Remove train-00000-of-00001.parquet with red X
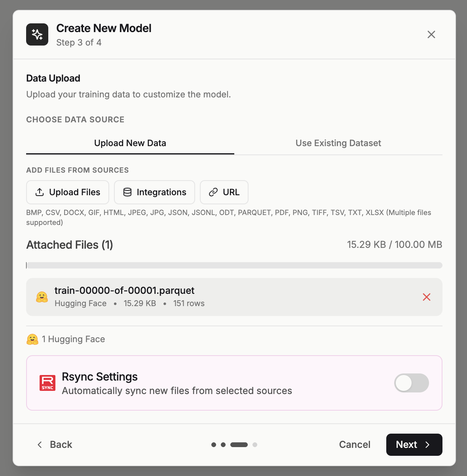The height and width of the screenshot is (476, 467). [x=427, y=297]
